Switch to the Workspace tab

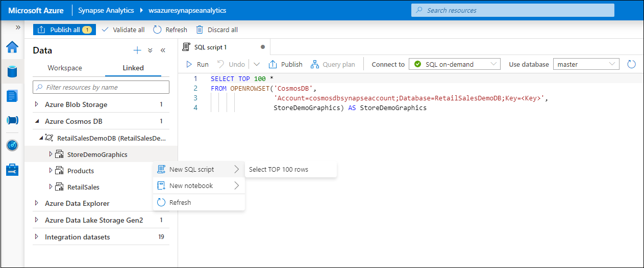[65, 68]
